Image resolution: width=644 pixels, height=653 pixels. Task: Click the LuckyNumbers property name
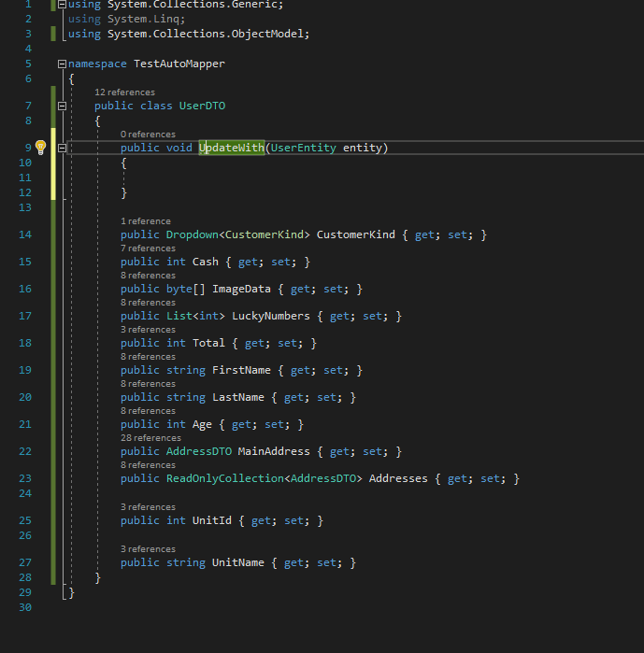(x=271, y=316)
